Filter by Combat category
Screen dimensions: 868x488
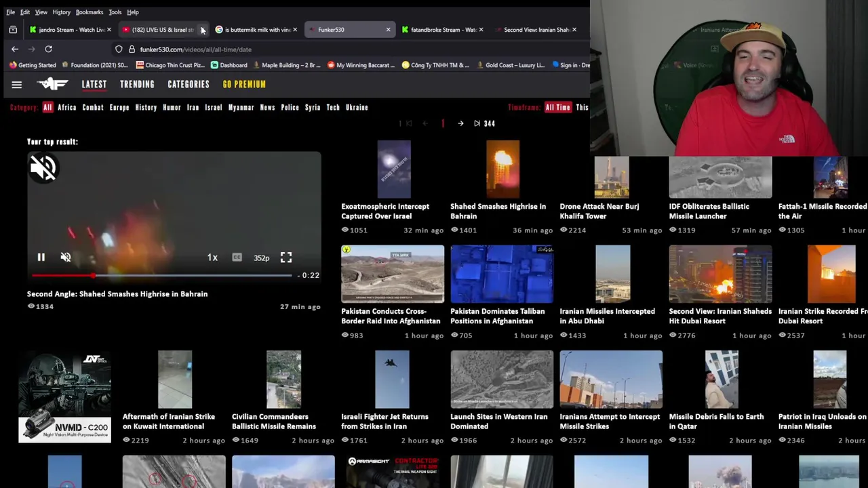click(93, 107)
